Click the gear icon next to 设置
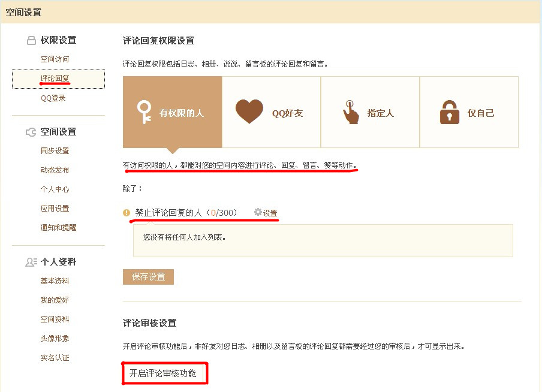This screenshot has width=542, height=392. click(257, 213)
